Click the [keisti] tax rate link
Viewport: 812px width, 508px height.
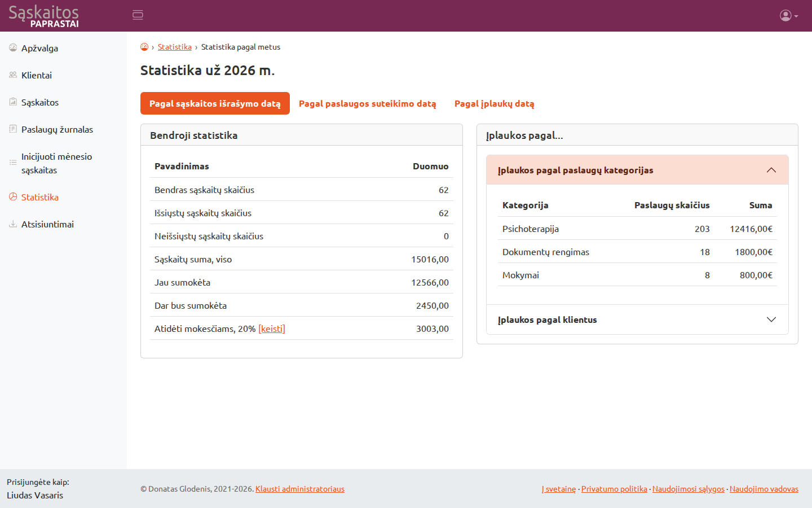272,329
